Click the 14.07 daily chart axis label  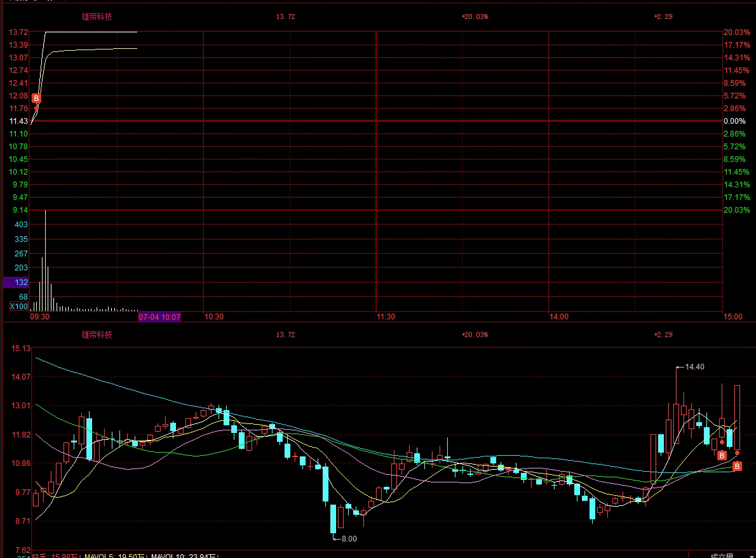point(21,377)
